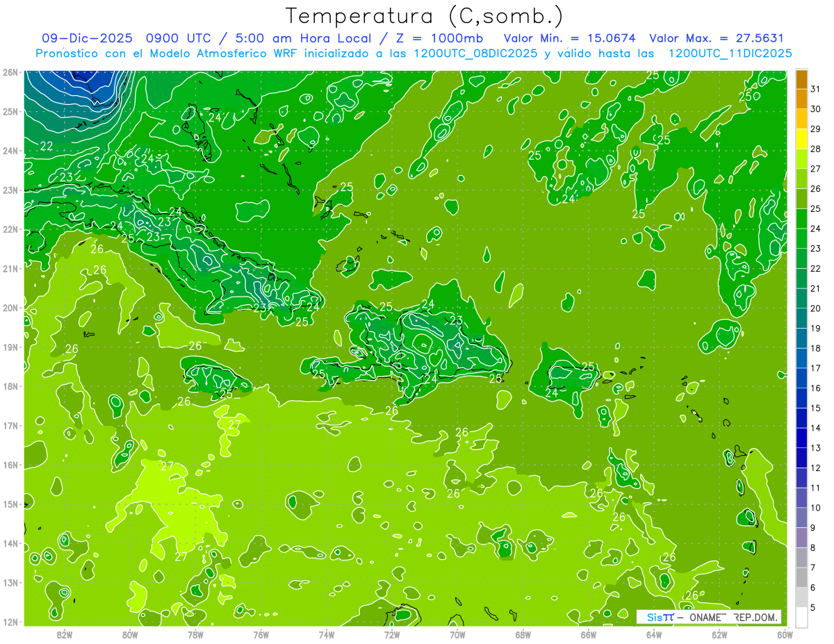Click the yellow swatch between colorbar labels 28 and 29

click(801, 139)
